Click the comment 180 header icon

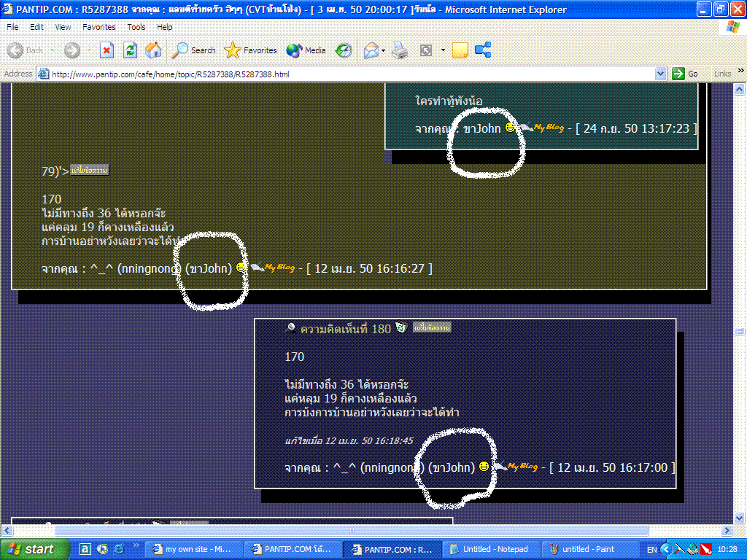(290, 327)
